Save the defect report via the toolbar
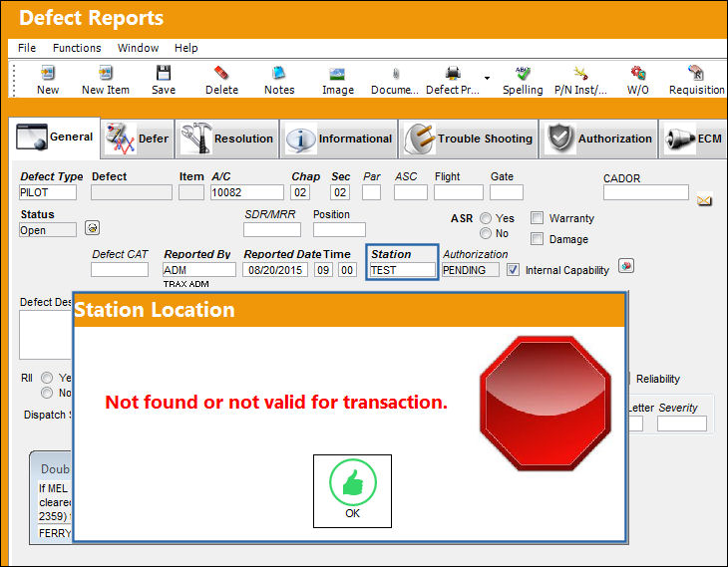Viewport: 728px width, 567px height. click(163, 73)
